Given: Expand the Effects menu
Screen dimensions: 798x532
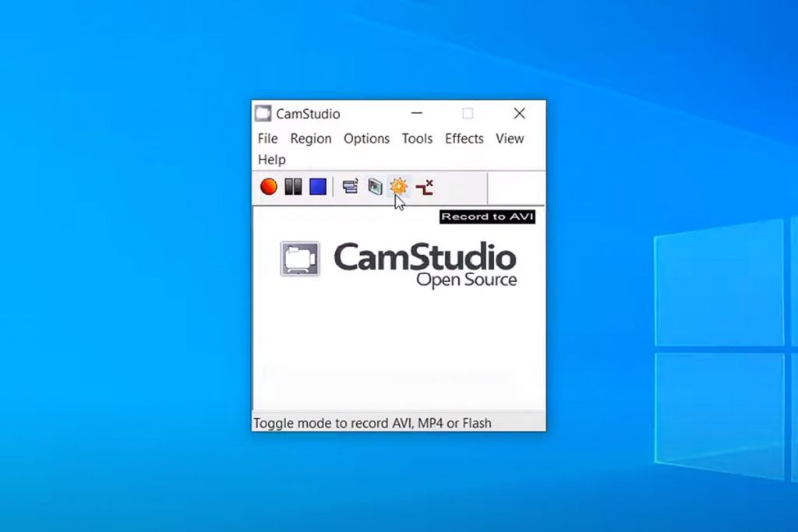Looking at the screenshot, I should 464,139.
